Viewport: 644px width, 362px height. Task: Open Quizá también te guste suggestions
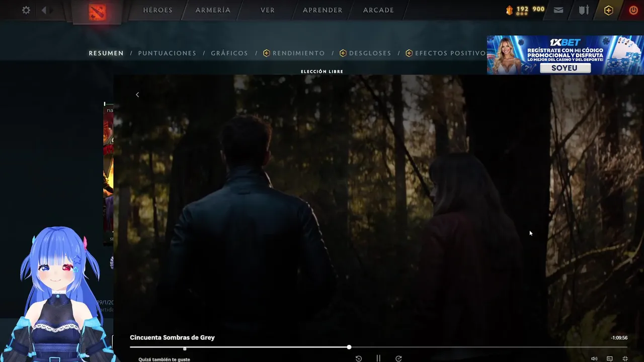164,359
